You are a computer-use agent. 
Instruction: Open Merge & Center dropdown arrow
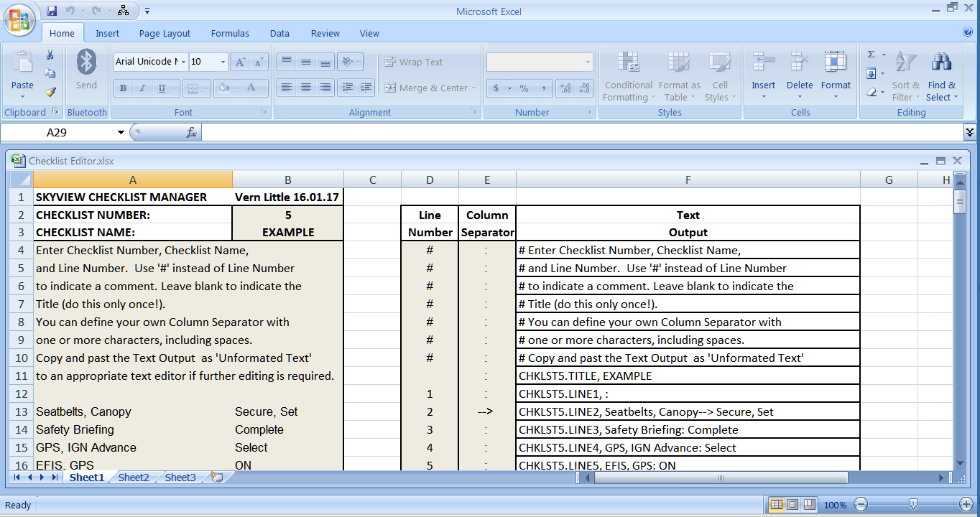[x=473, y=88]
